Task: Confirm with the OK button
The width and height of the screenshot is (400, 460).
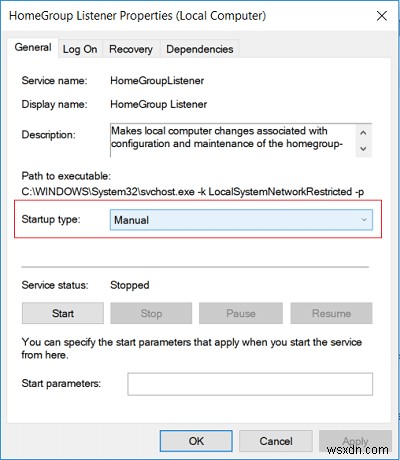Action: click(196, 441)
